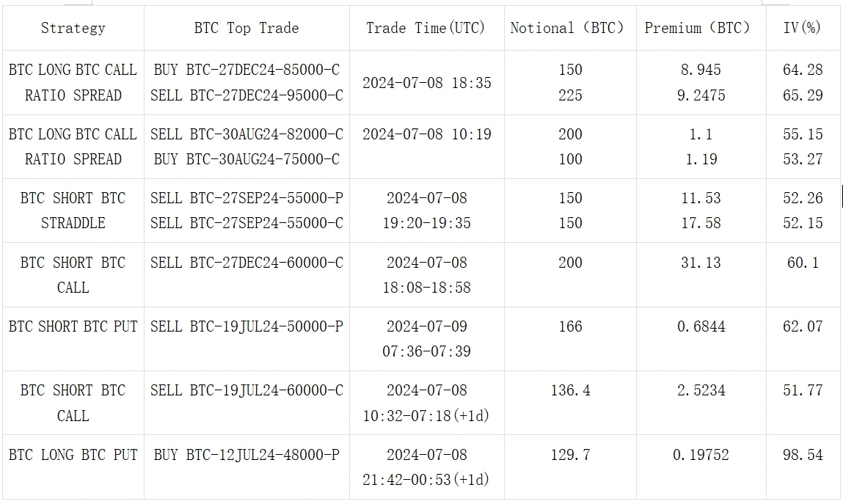The image size is (843, 504).
Task: Click the SELL BTC-27DEC24-95000-C trade text
Action: click(247, 95)
